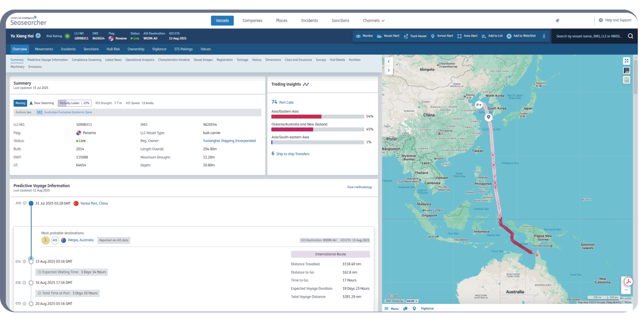
Task: Switch to the Values tab
Action: 205,49
